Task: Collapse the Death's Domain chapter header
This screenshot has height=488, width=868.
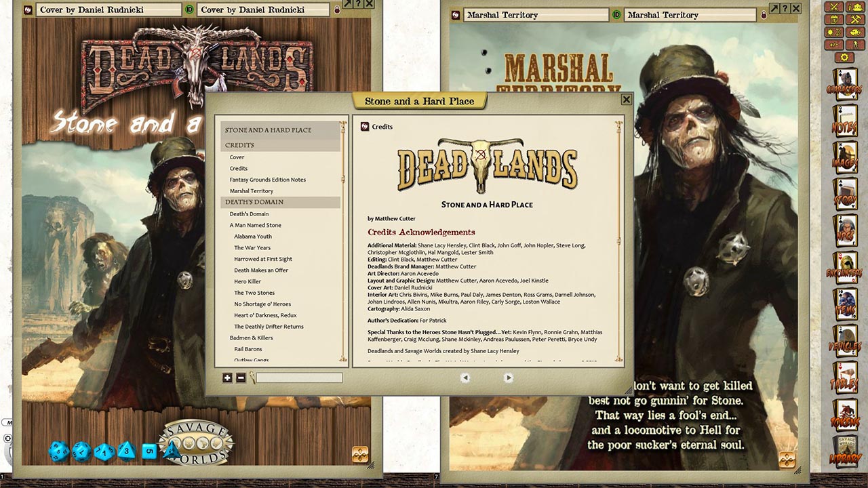Action: pos(280,202)
